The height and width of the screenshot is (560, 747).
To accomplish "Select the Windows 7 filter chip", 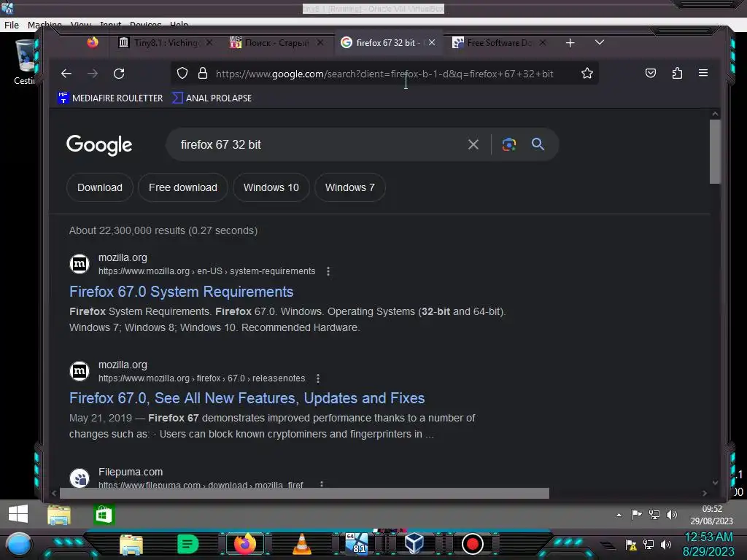I will (x=349, y=187).
